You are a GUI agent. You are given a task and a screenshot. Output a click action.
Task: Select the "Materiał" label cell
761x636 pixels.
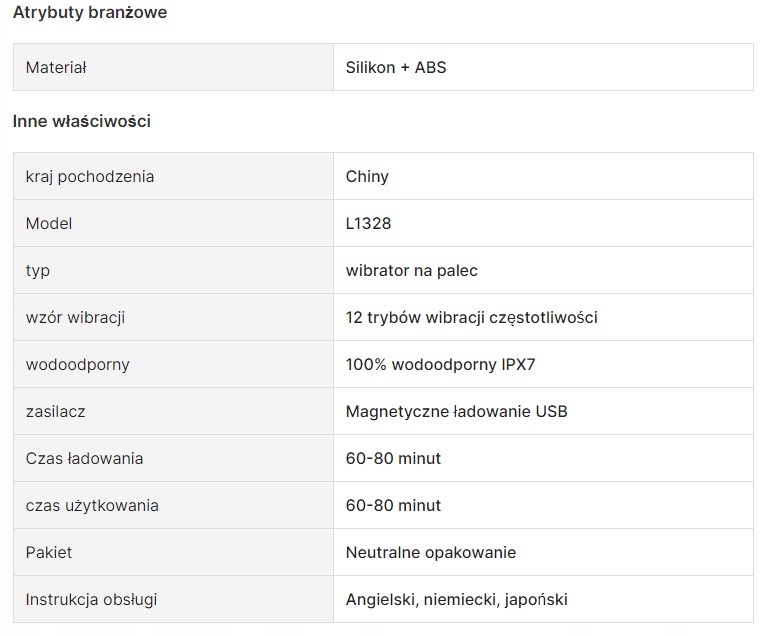pyautogui.click(x=56, y=68)
